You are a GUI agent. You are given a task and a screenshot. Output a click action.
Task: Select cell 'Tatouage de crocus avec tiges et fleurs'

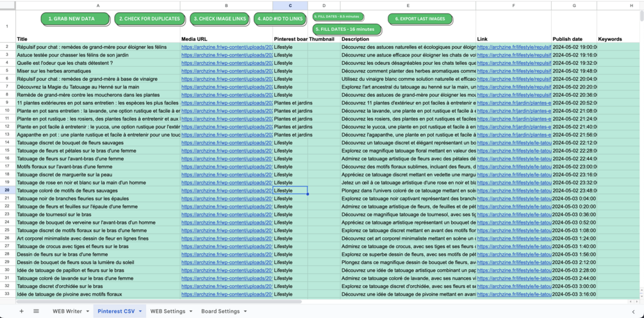[98, 246]
